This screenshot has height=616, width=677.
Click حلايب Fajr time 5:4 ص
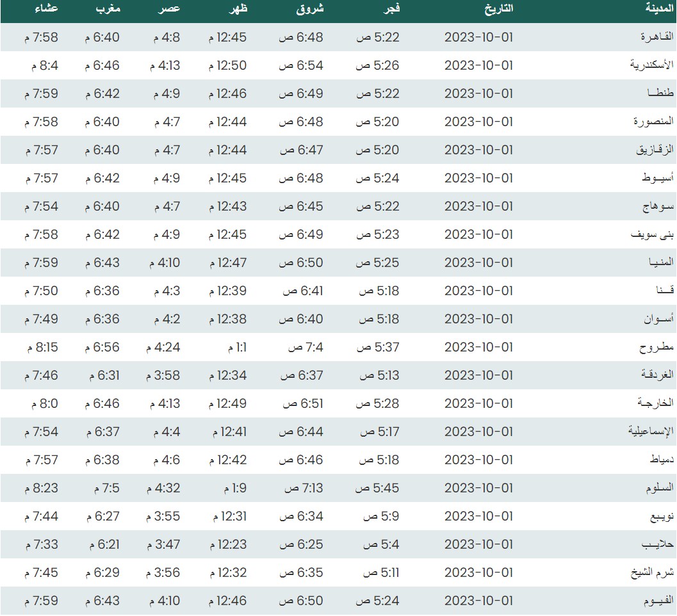coord(380,544)
